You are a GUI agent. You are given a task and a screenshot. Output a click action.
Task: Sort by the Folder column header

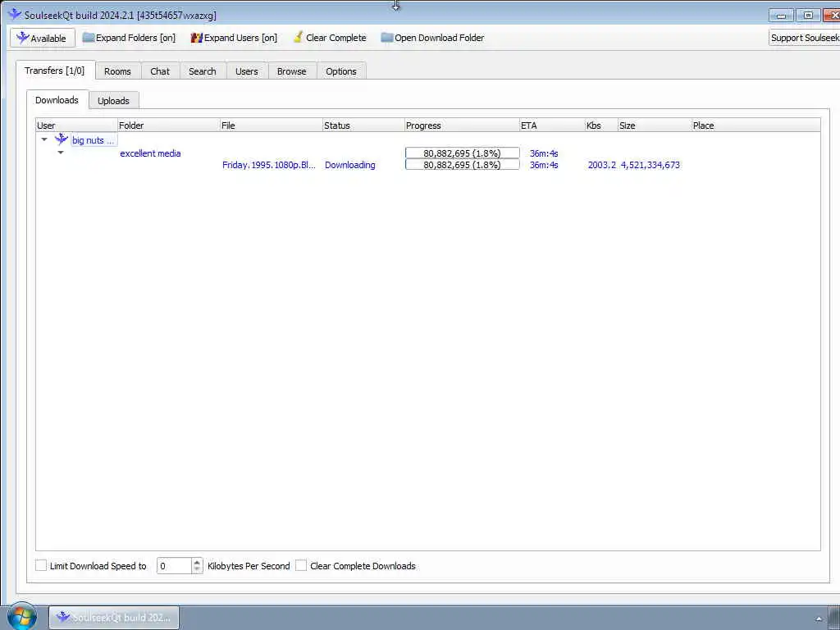(x=169, y=126)
